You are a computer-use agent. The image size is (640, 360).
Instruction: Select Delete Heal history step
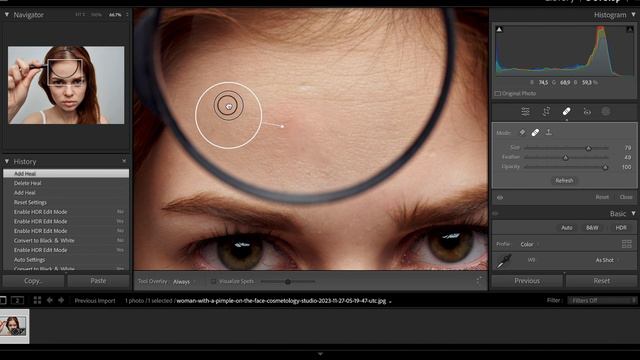click(66, 183)
